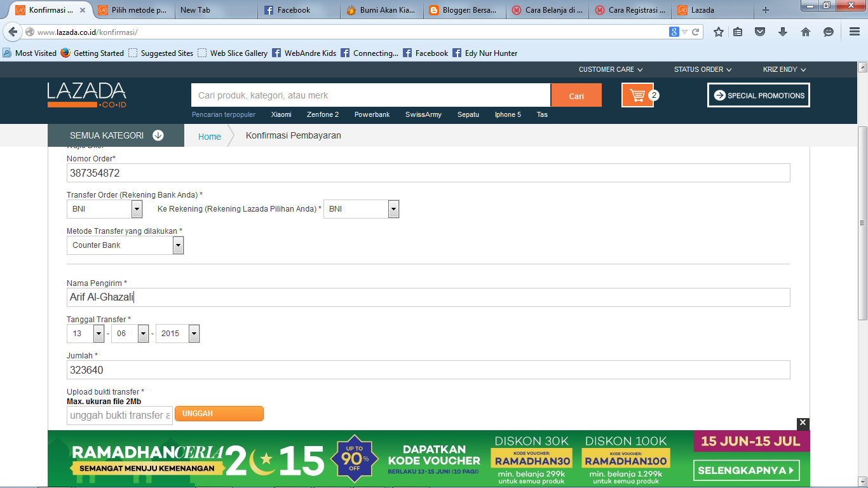
Task: Click the SPECIAL PROMOTIONS button
Action: point(759,95)
